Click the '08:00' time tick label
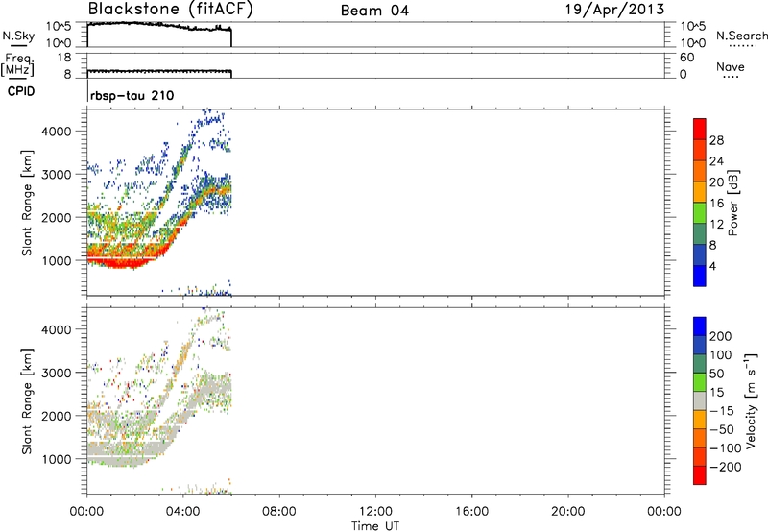 click(x=279, y=512)
